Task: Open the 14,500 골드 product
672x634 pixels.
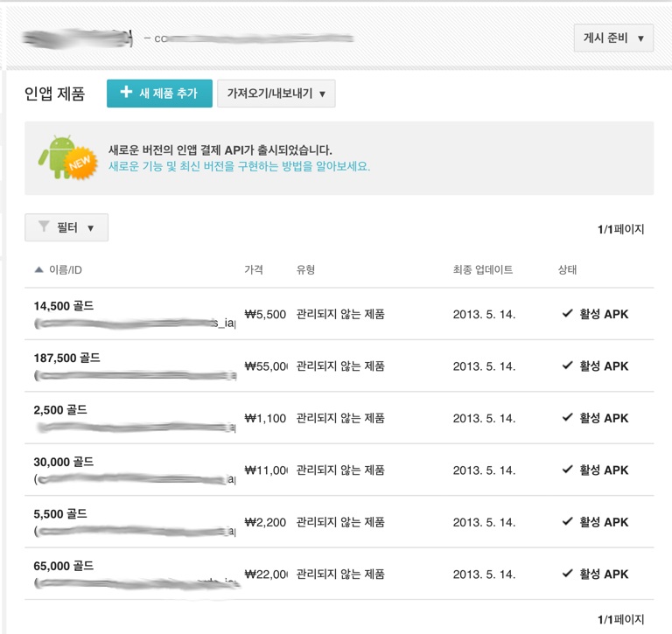Action: 63,306
